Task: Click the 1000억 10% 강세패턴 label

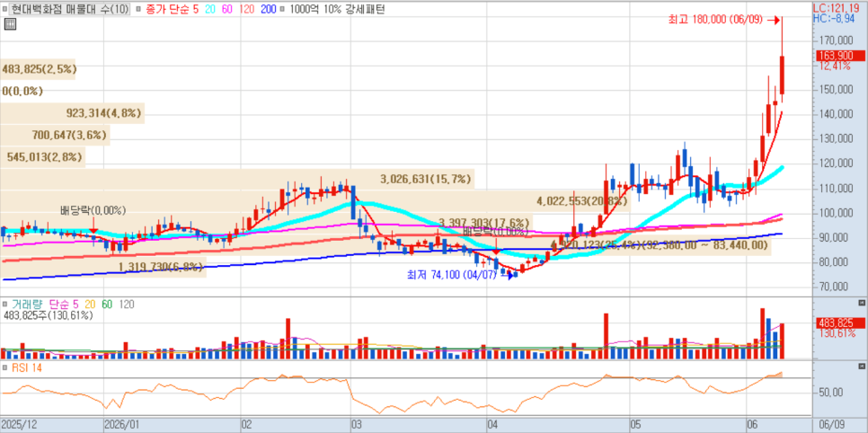Action: (x=337, y=9)
